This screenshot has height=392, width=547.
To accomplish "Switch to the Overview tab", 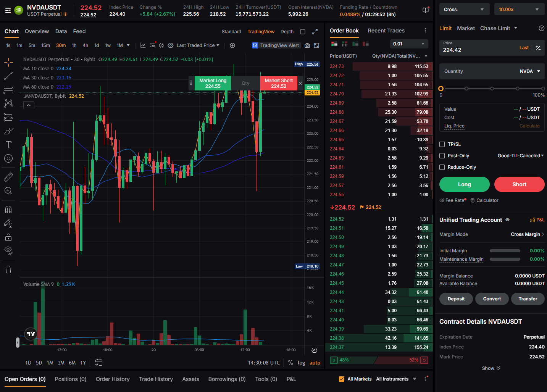I will [x=37, y=31].
